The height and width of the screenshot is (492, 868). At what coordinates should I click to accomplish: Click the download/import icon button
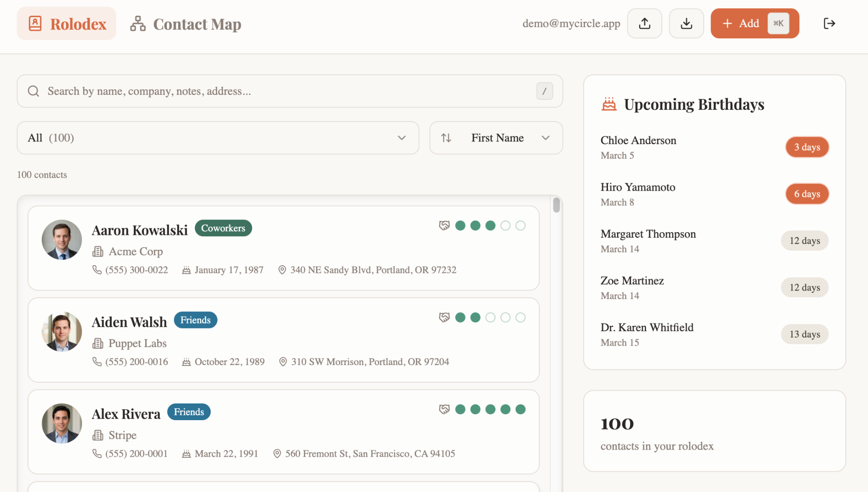[686, 23]
